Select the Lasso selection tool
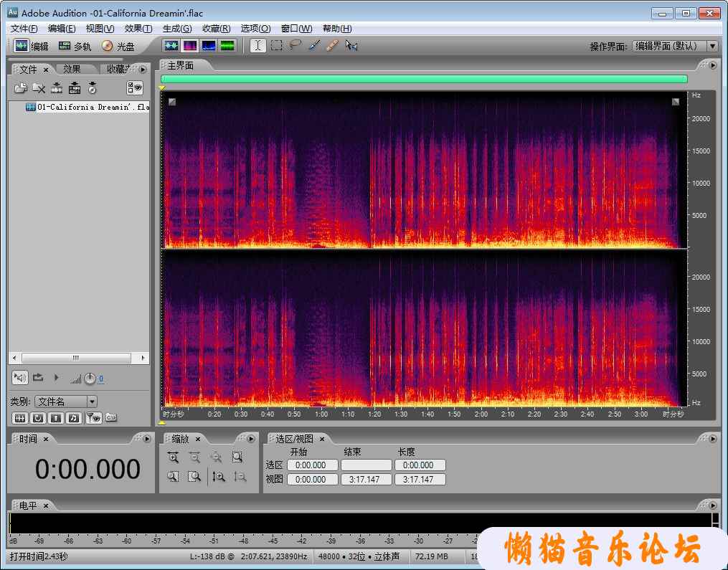Image resolution: width=728 pixels, height=570 pixels. click(296, 45)
